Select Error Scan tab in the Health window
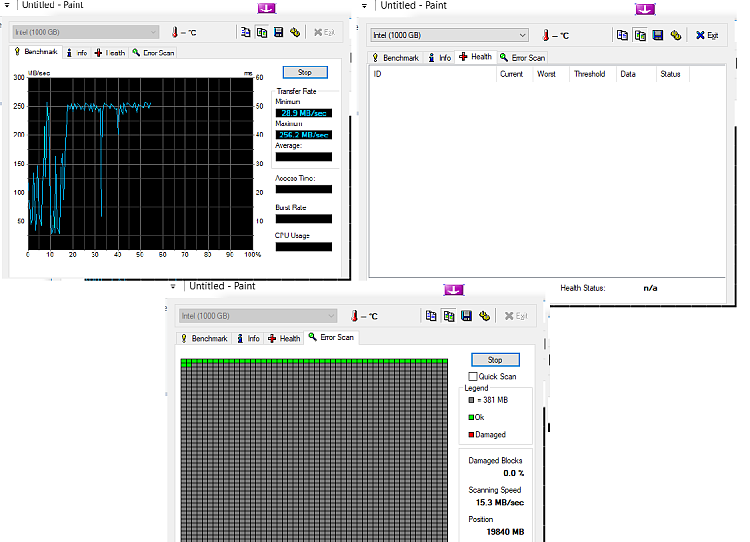750x542 pixels. (522, 57)
